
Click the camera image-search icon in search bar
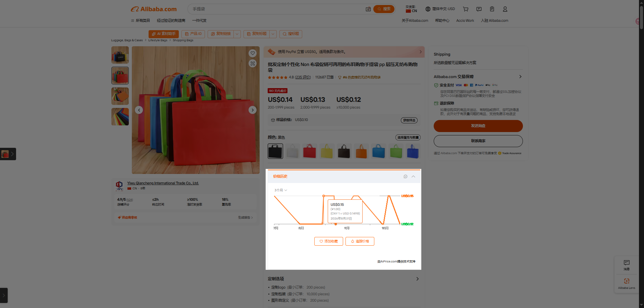coord(368,9)
